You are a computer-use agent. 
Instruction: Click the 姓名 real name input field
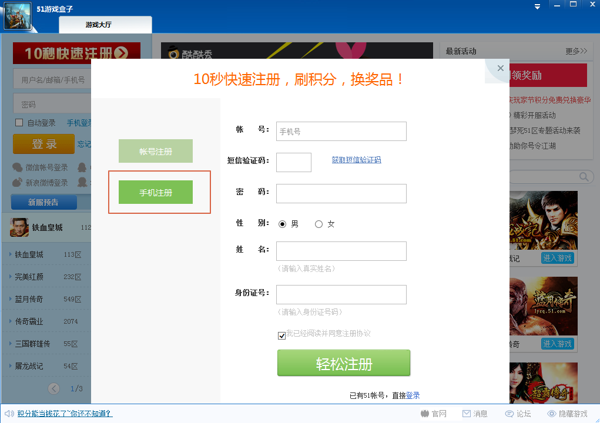point(341,251)
